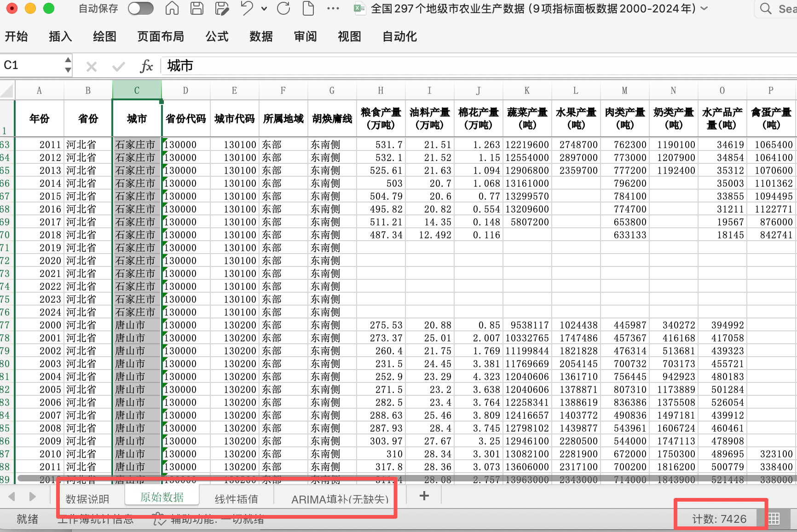Screen dimensions: 797x532
Task: Click the cell showing 275.53
Action: [x=381, y=325]
